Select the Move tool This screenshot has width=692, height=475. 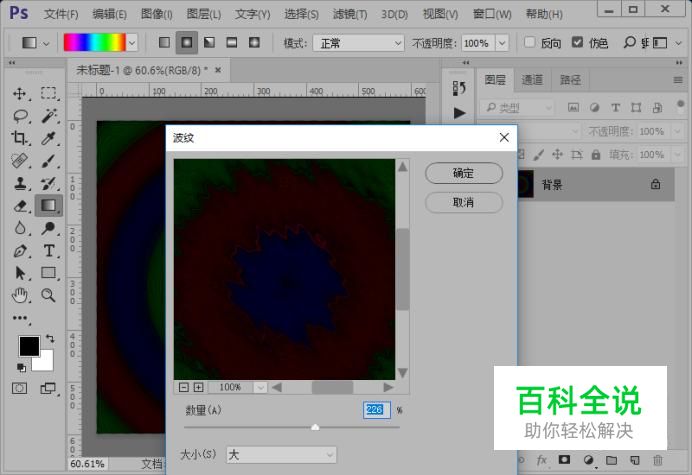20,93
